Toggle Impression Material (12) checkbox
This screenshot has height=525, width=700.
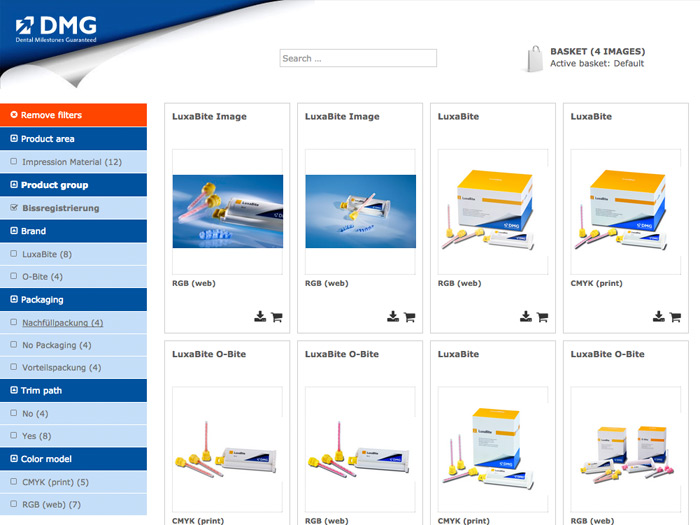tap(14, 161)
